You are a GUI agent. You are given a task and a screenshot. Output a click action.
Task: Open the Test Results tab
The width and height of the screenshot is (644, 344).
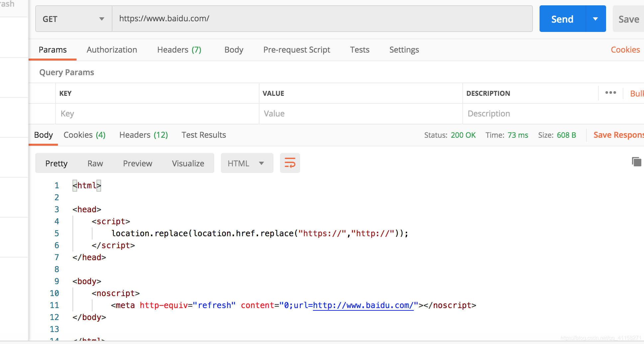tap(204, 135)
